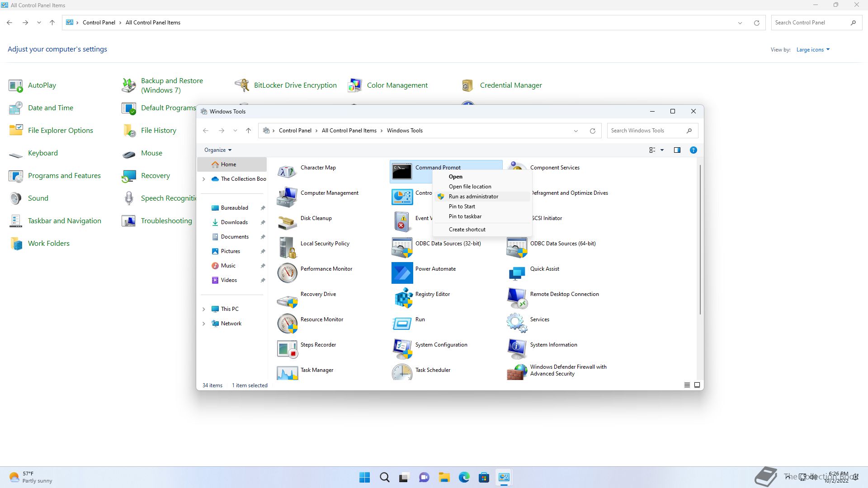Screen dimensions: 868x488
Task: Open the Organize dropdown menu
Action: pyautogui.click(x=218, y=150)
